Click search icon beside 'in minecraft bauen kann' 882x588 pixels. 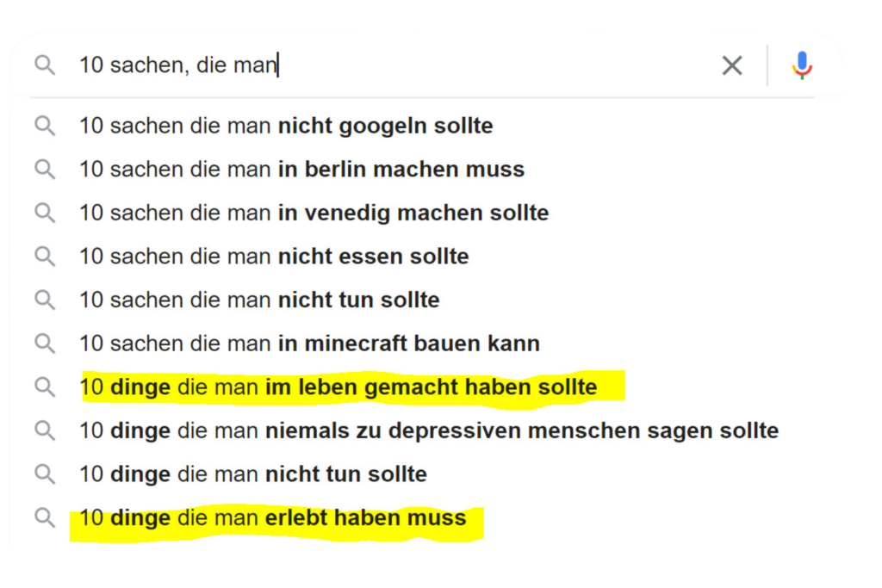pyautogui.click(x=45, y=344)
